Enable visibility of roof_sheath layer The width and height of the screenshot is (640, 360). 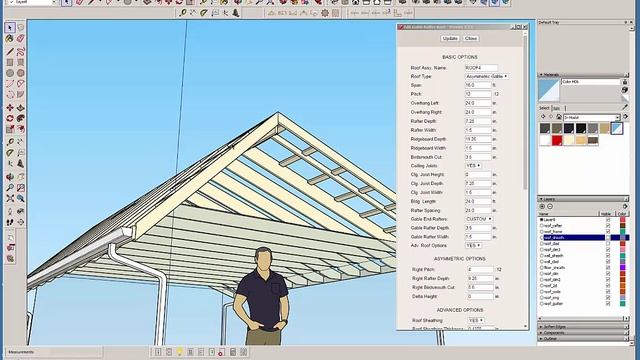point(608,237)
